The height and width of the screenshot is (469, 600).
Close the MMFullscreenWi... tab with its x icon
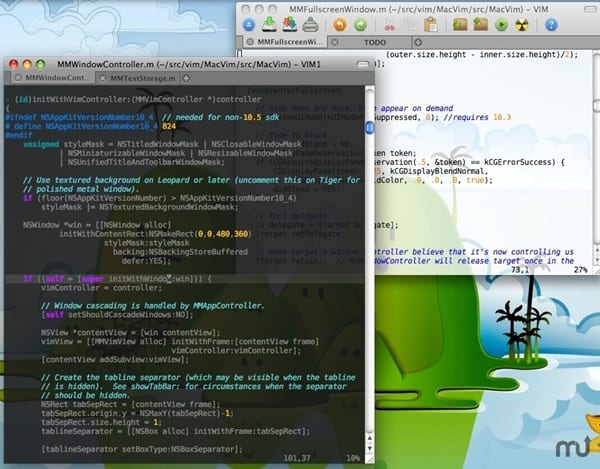pos(250,42)
